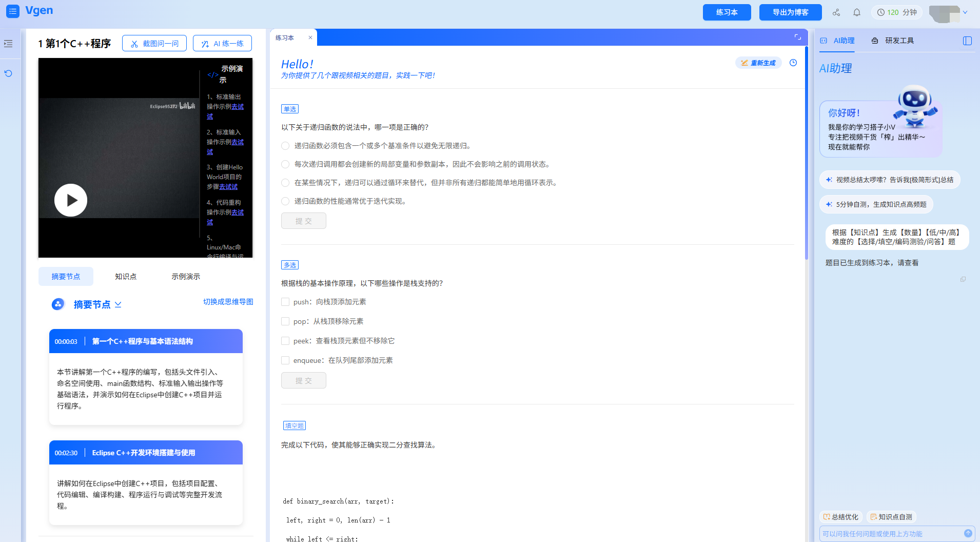Click 摘要节点 round blue icon
The image size is (980, 542).
click(x=58, y=304)
